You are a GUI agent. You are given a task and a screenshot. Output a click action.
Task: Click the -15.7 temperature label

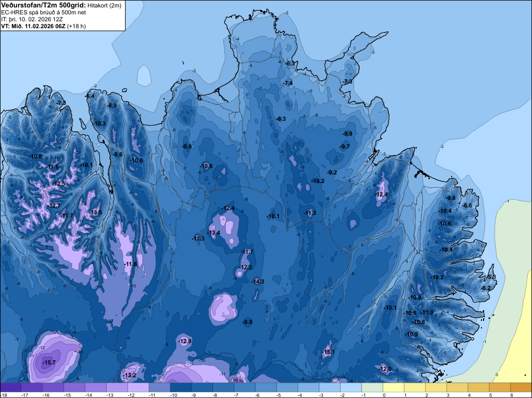click(x=49, y=363)
